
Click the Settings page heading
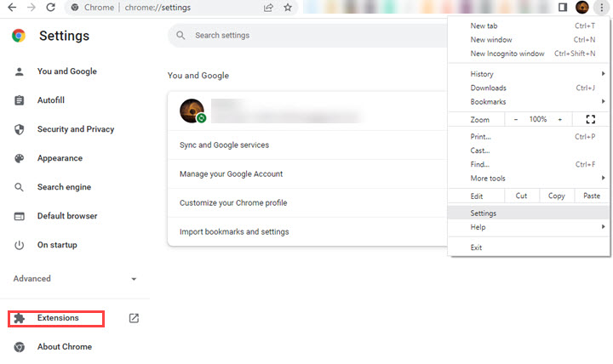point(64,36)
